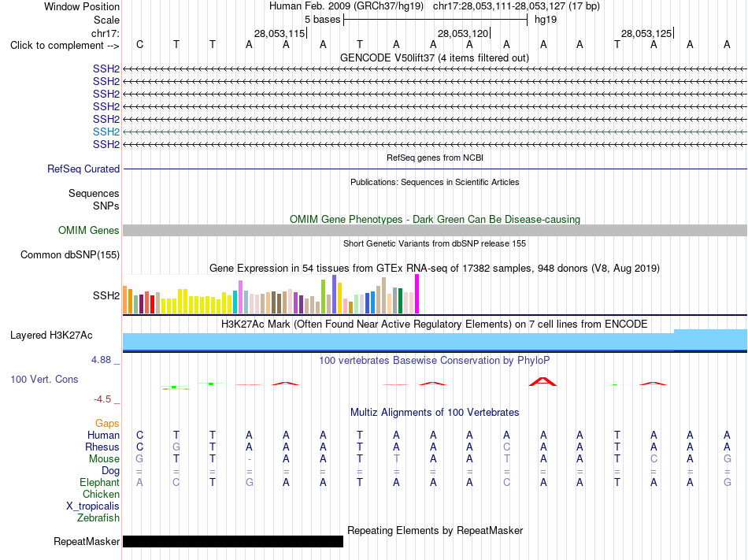Click 'Click to complement' label

click(x=65, y=46)
